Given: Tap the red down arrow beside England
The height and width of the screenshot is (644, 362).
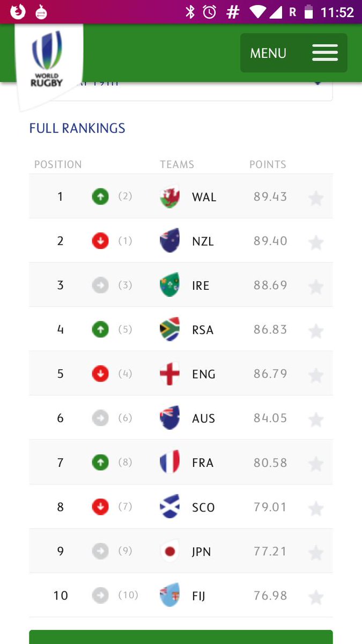Looking at the screenshot, I should point(100,374).
